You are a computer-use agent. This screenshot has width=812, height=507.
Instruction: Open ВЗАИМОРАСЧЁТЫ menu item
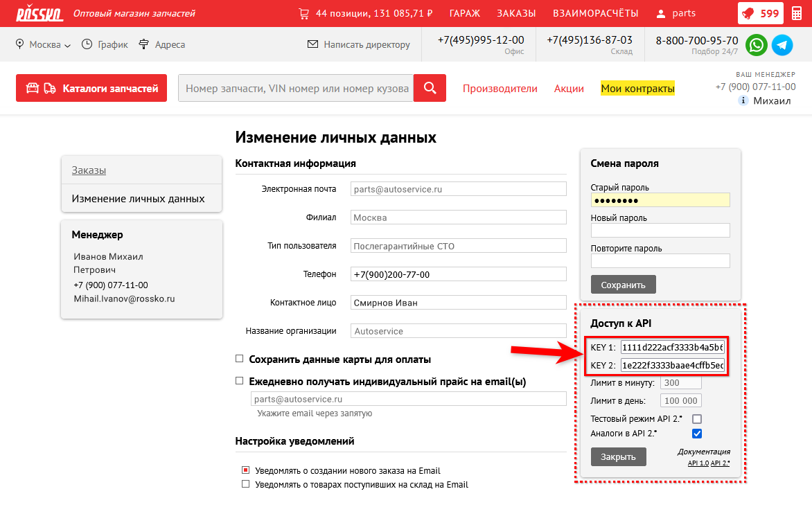[x=596, y=13]
